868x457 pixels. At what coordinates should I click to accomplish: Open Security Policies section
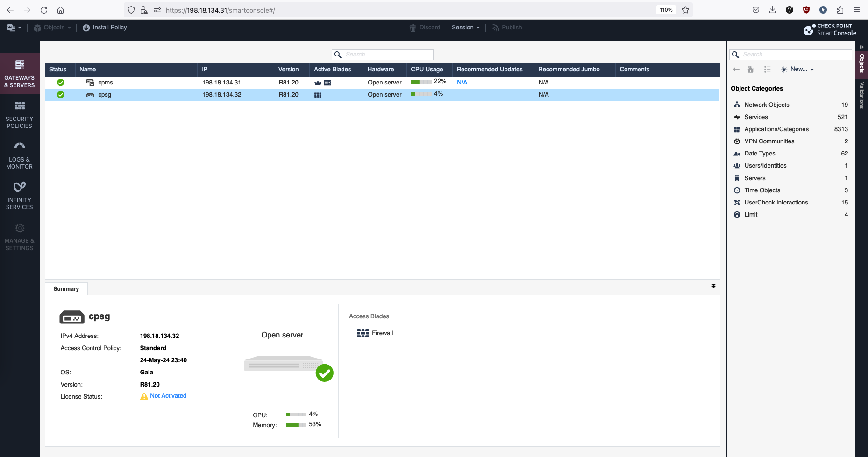20,115
